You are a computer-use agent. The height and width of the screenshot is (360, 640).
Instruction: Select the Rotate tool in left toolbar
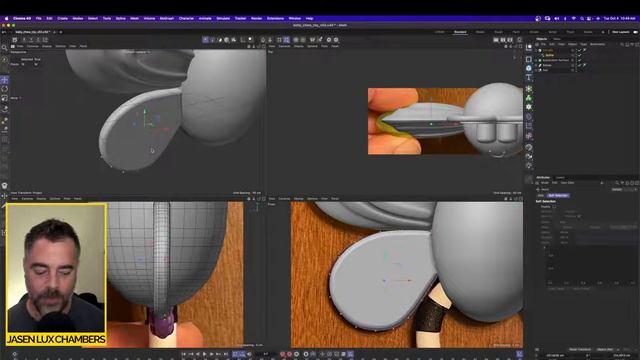(4, 89)
